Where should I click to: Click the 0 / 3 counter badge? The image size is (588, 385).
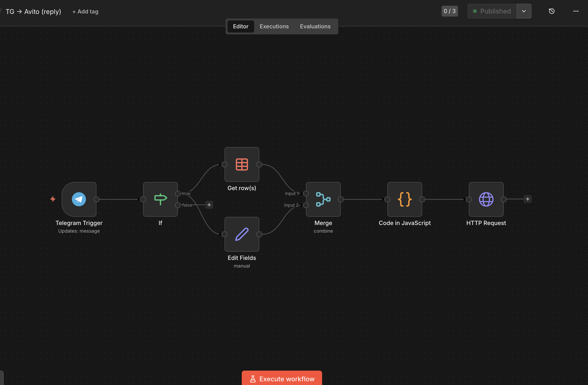[450, 11]
